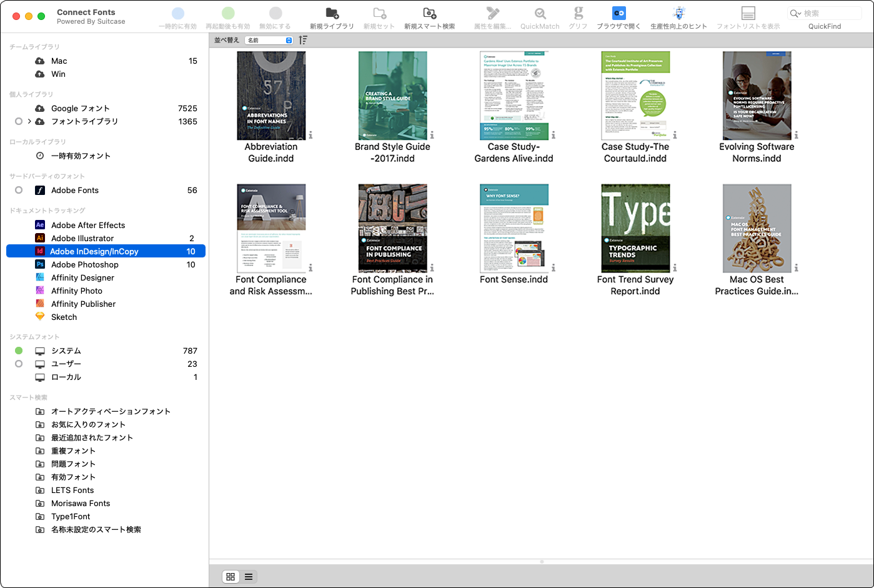Open the QuickMatch tool
Viewport: 874px width, 588px height.
point(540,13)
